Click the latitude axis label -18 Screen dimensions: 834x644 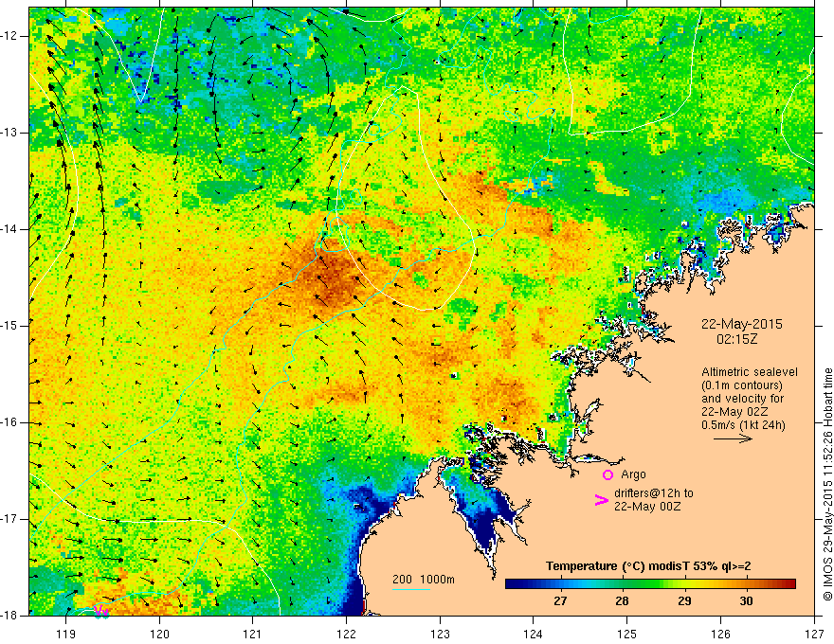tap(9, 616)
